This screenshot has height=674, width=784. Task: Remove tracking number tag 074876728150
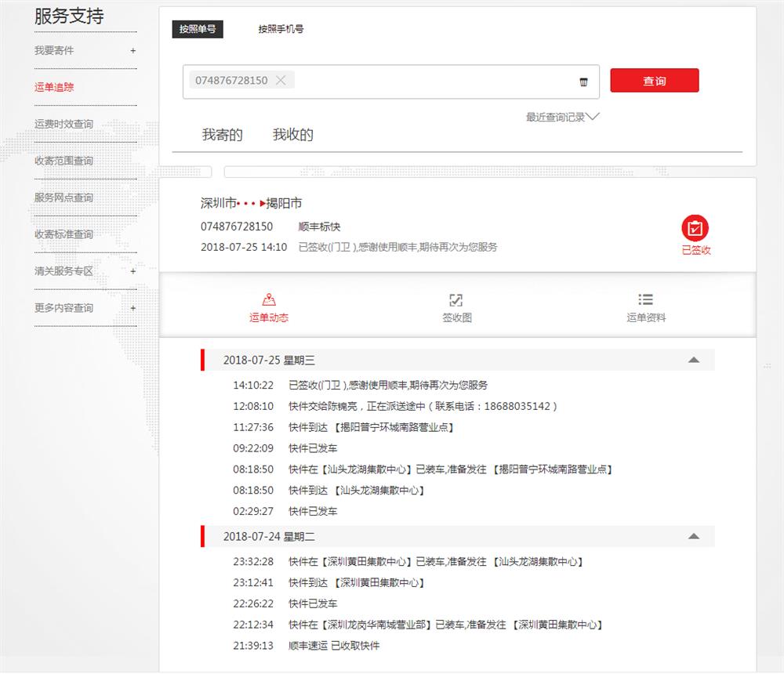click(x=281, y=81)
